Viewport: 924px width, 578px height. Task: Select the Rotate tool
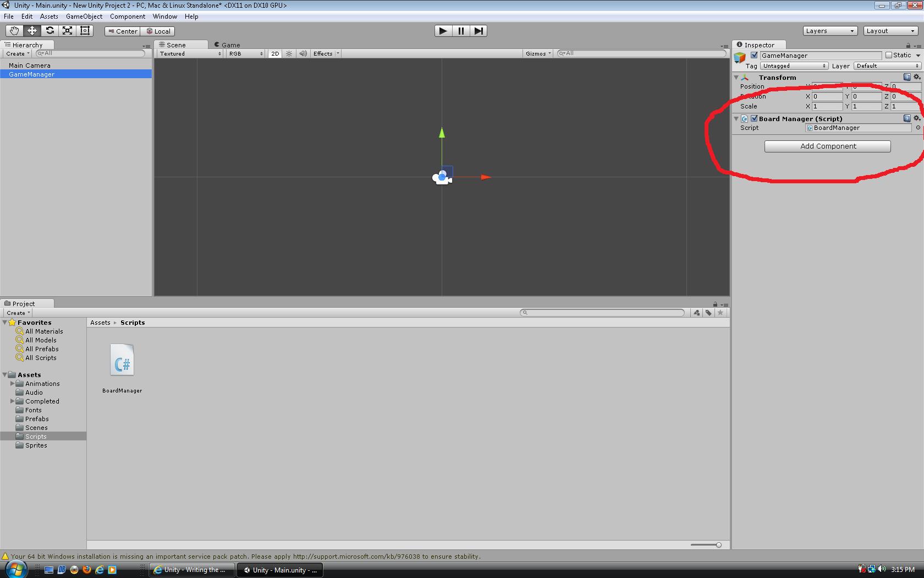pos(50,31)
